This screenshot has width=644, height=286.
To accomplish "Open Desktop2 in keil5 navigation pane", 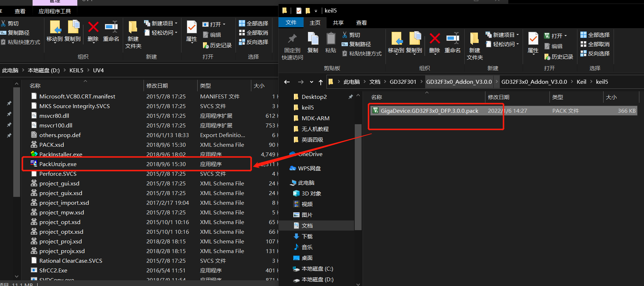I will [314, 97].
